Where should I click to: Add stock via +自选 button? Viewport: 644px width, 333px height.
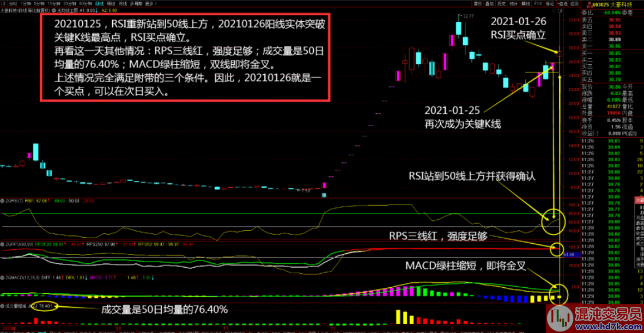[562, 3]
